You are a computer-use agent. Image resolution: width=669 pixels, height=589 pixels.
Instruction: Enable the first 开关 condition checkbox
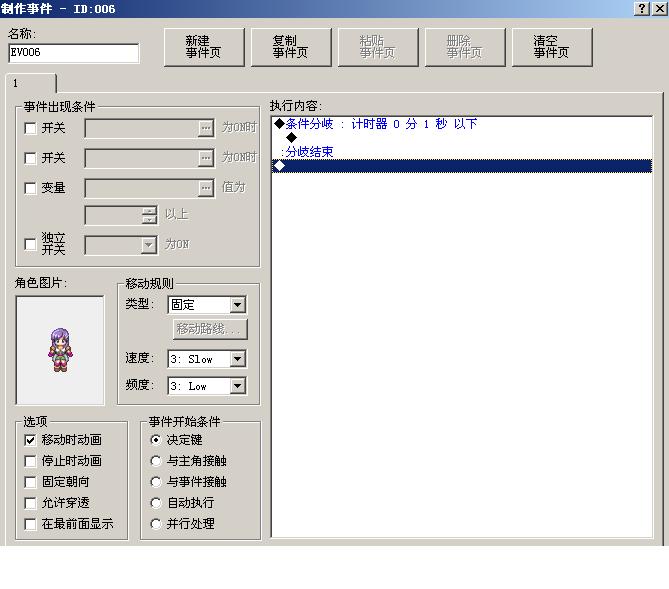(x=30, y=128)
